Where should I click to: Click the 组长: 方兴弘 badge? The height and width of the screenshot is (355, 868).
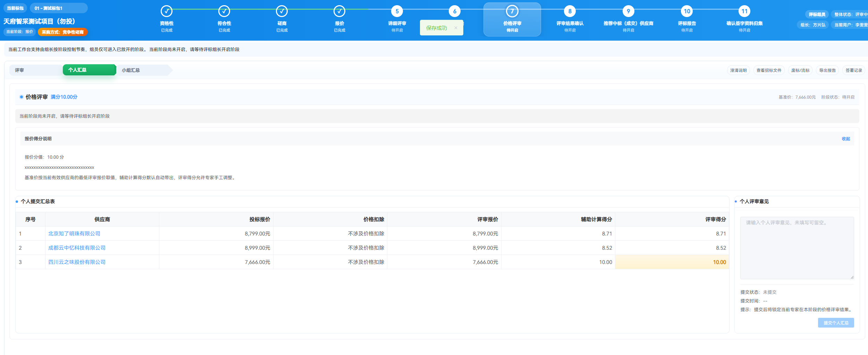[x=813, y=25]
